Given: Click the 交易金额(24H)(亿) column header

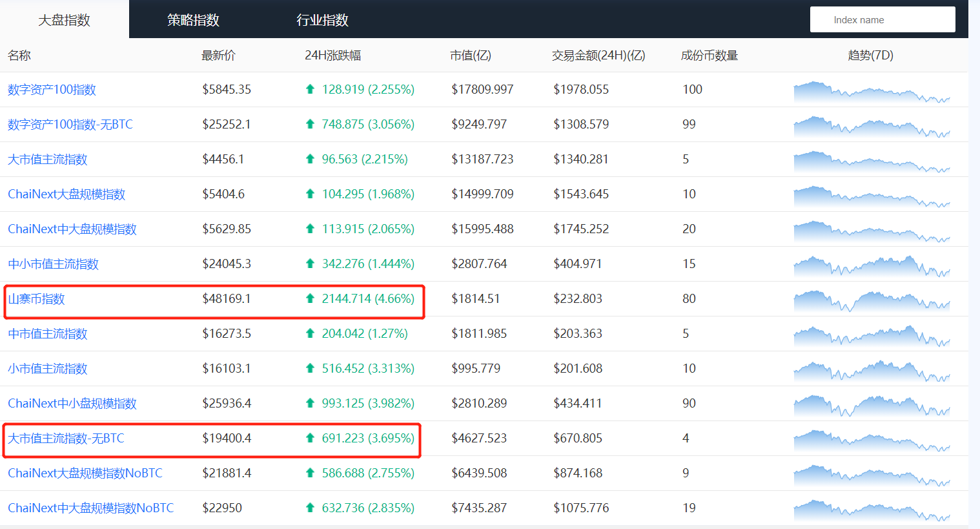Looking at the screenshot, I should [x=598, y=56].
